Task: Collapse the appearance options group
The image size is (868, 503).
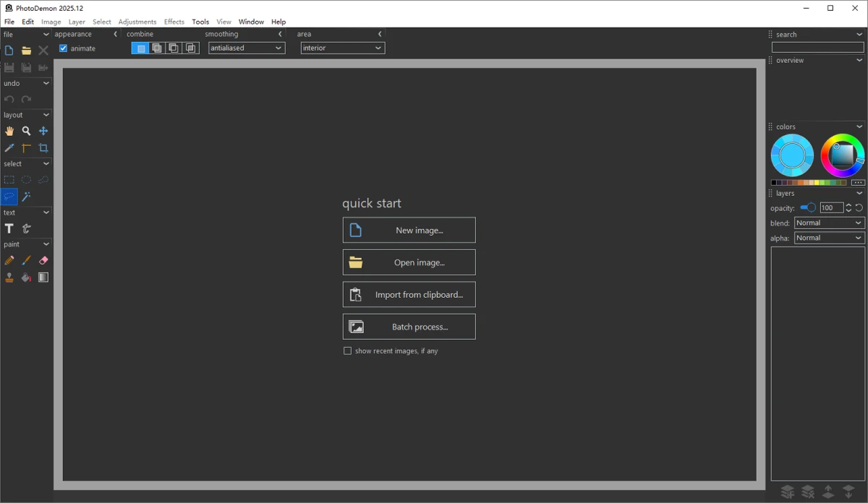Action: [116, 34]
